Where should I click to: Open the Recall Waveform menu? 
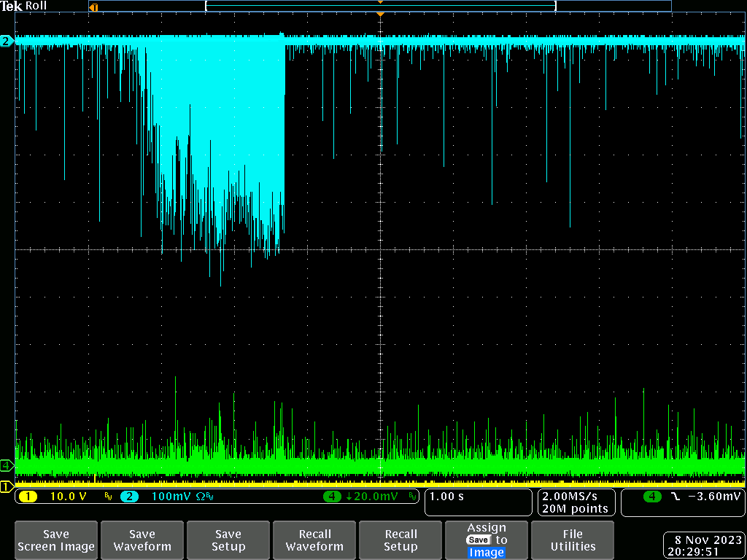point(314,540)
